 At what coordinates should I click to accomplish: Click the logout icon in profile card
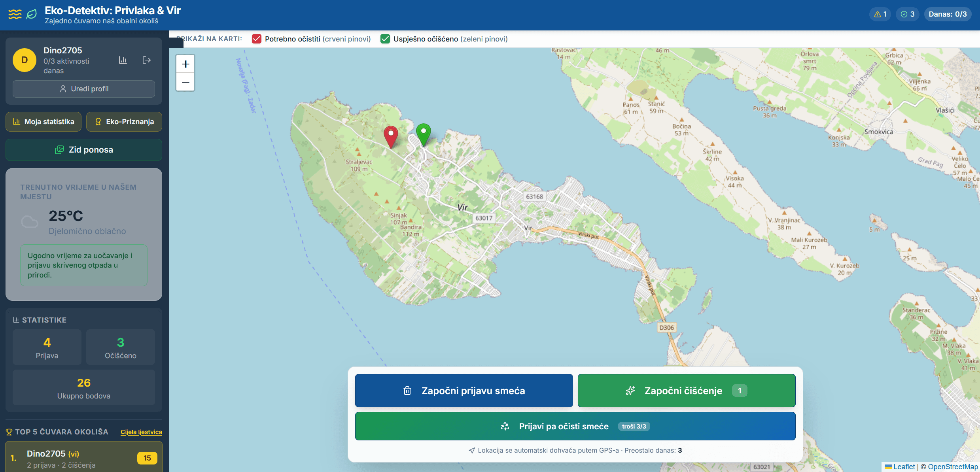coord(147,60)
